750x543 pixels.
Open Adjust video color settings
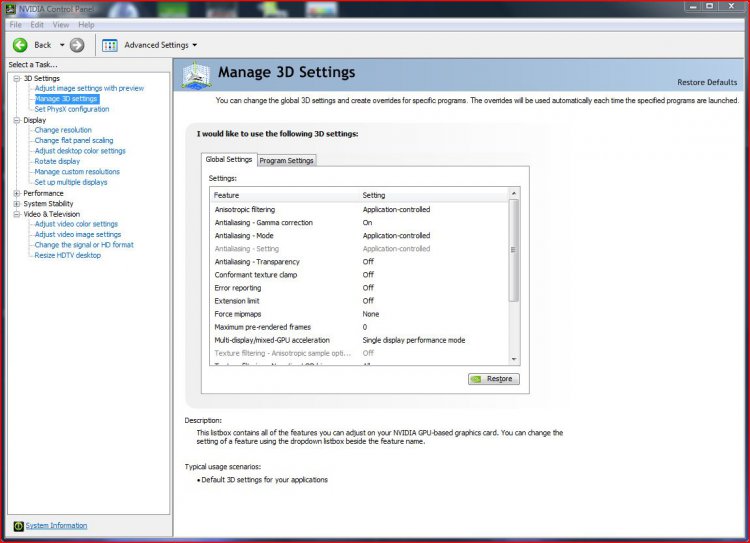pos(76,224)
